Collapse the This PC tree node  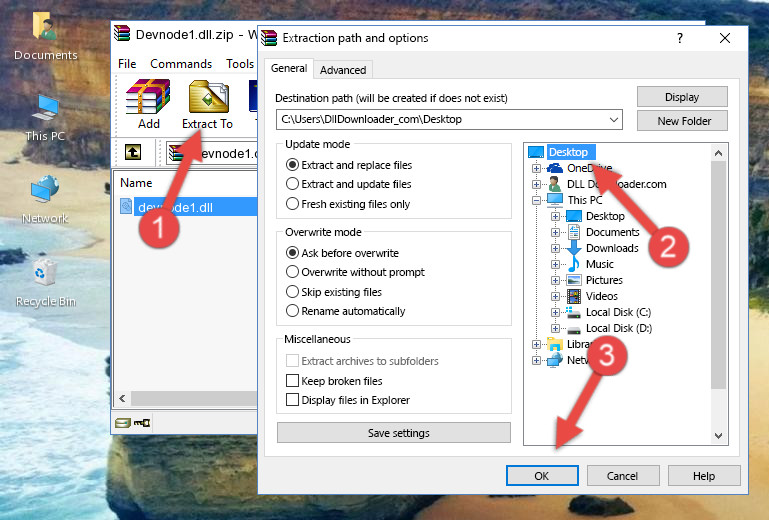536,200
